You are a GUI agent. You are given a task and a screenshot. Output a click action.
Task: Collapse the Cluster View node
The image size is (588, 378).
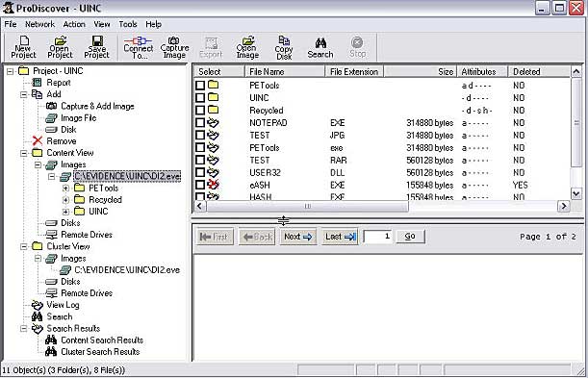click(x=24, y=246)
